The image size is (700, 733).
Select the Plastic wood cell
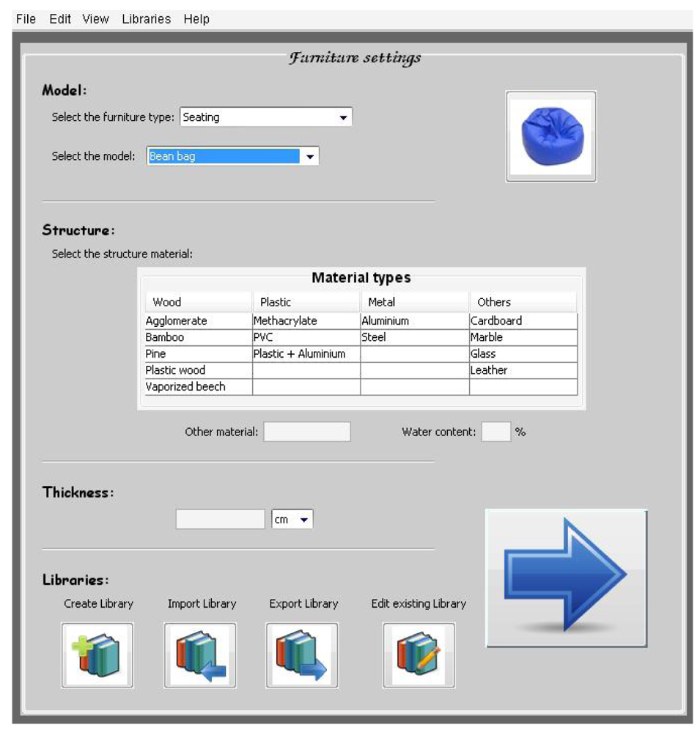pyautogui.click(x=199, y=370)
